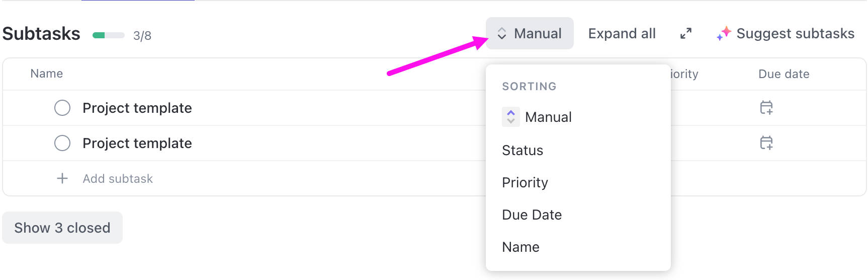868x280 pixels.
Task: Click the Due date column header
Action: [x=784, y=74]
